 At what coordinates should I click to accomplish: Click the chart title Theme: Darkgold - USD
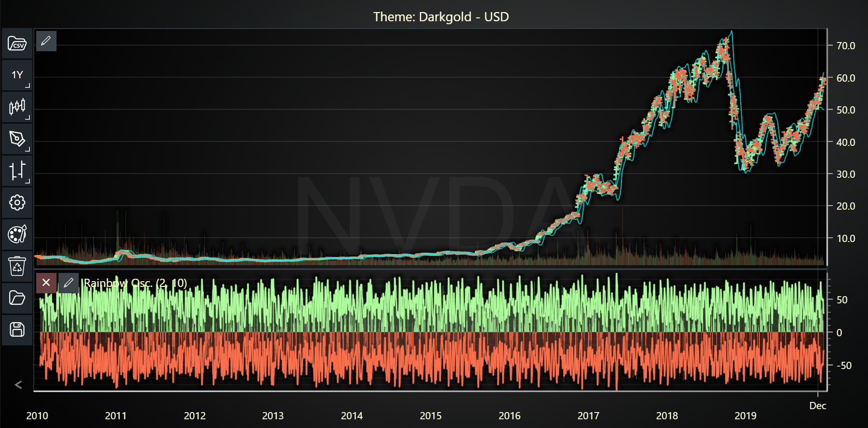[441, 17]
